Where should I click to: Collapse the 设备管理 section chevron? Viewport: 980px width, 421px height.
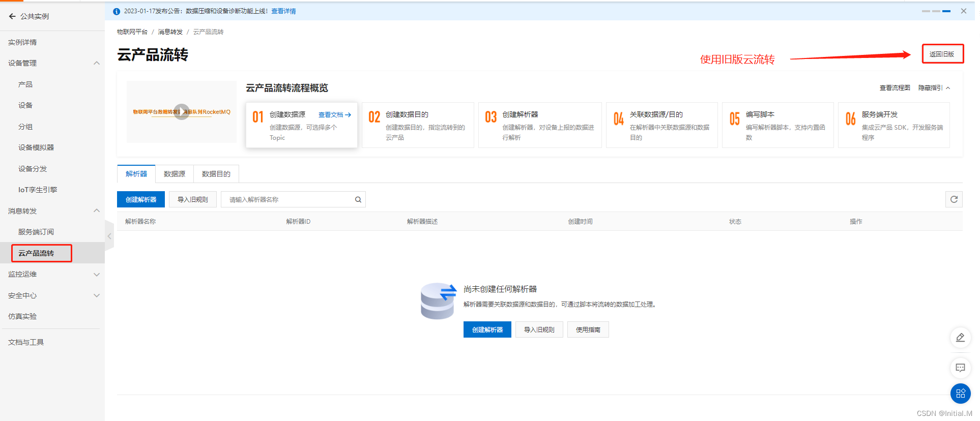(97, 63)
